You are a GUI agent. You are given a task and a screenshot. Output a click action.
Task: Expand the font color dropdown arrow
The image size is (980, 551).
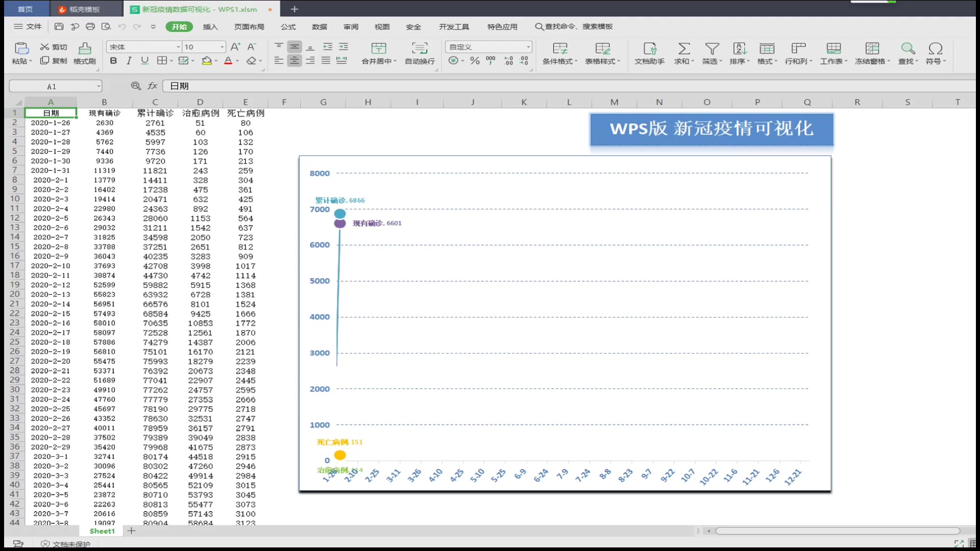point(237,61)
